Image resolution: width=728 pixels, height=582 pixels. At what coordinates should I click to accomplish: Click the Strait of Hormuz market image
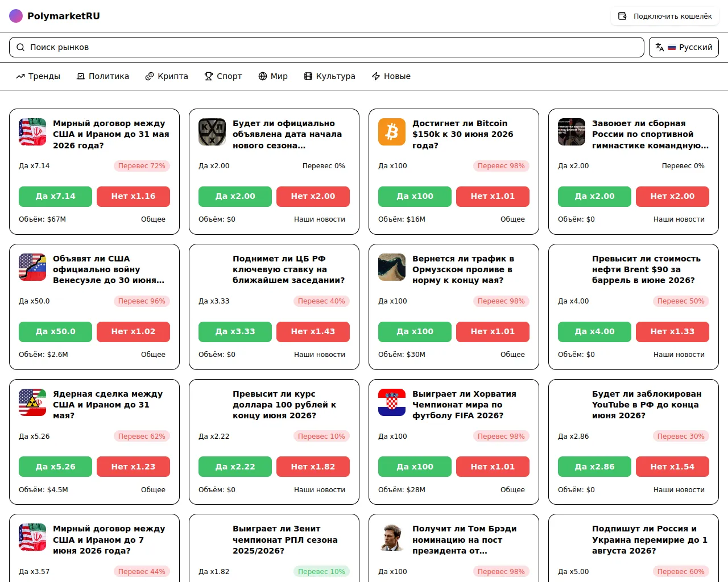(392, 267)
